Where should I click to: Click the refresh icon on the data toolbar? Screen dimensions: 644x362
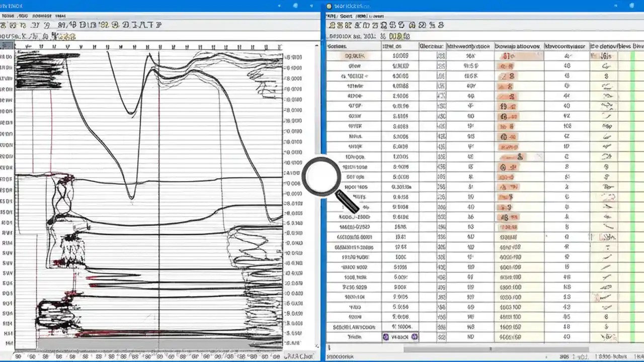[x=412, y=26]
